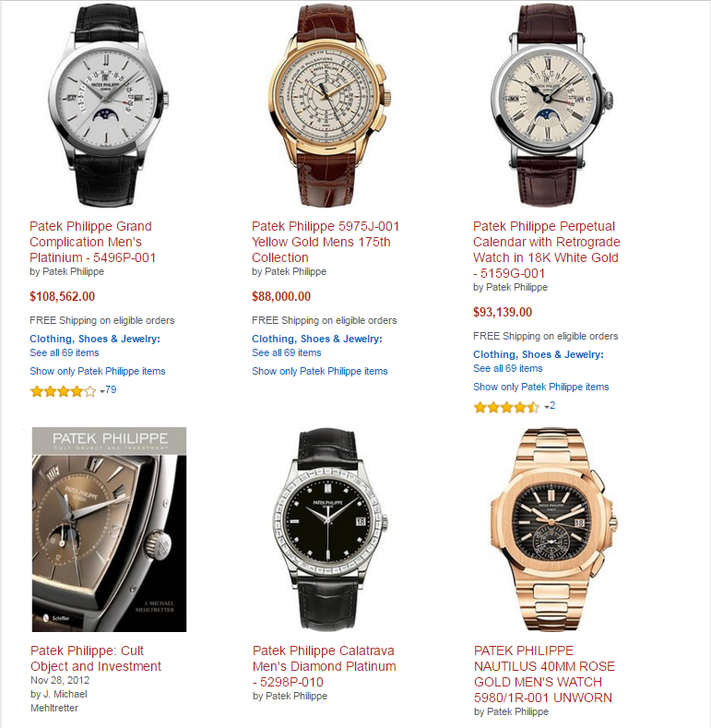Open the Cult Object and Investment book cover

click(109, 530)
